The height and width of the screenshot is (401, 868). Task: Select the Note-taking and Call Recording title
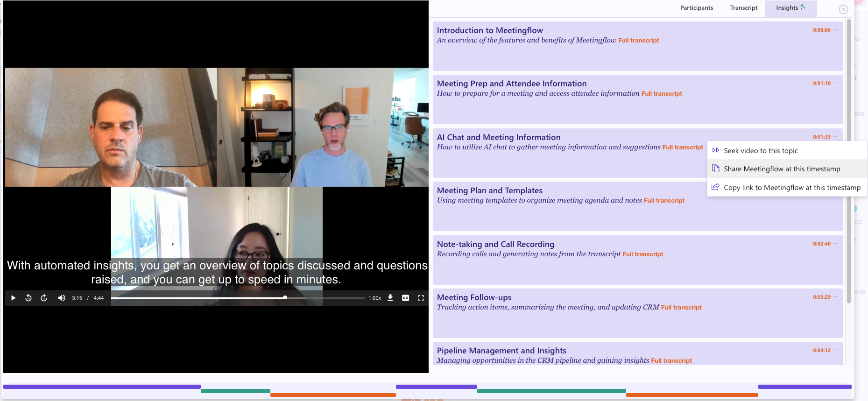[x=495, y=244]
